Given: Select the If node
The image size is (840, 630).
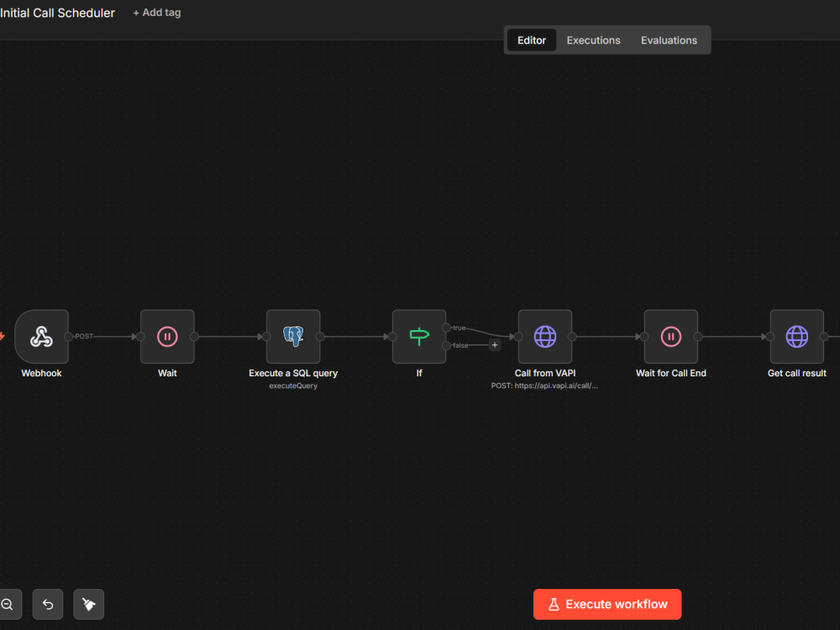Looking at the screenshot, I should pos(419,337).
